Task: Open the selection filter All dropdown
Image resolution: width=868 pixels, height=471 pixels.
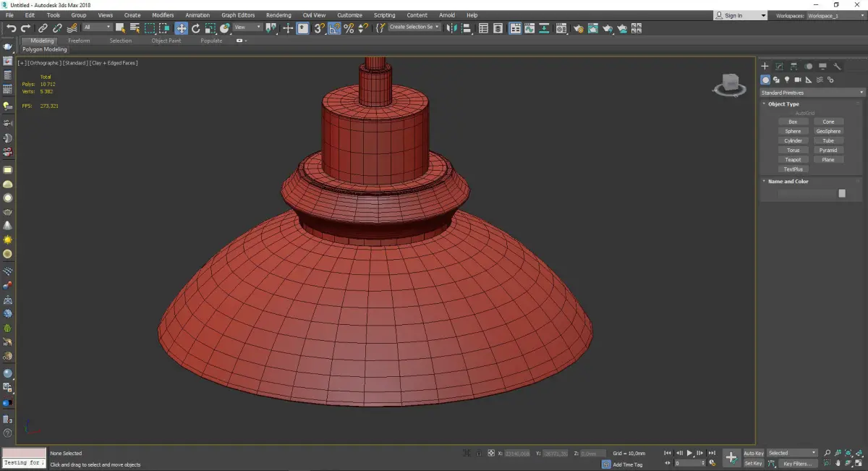Action: (97, 27)
